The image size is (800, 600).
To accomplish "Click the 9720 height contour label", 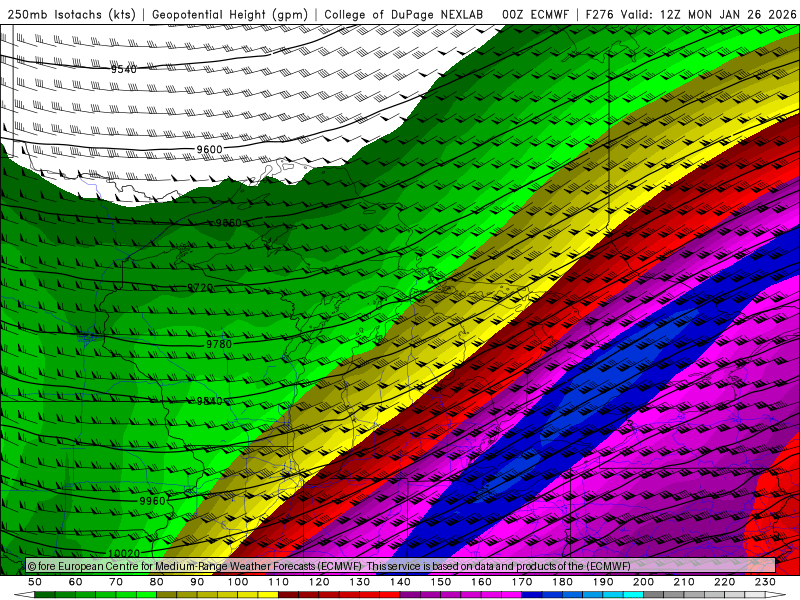I will click(200, 288).
